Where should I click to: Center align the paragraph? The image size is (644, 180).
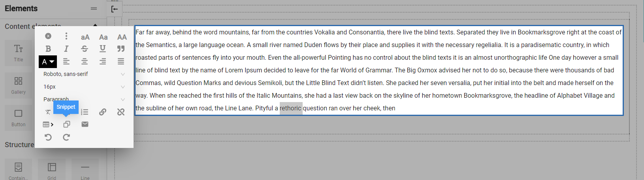tap(85, 61)
